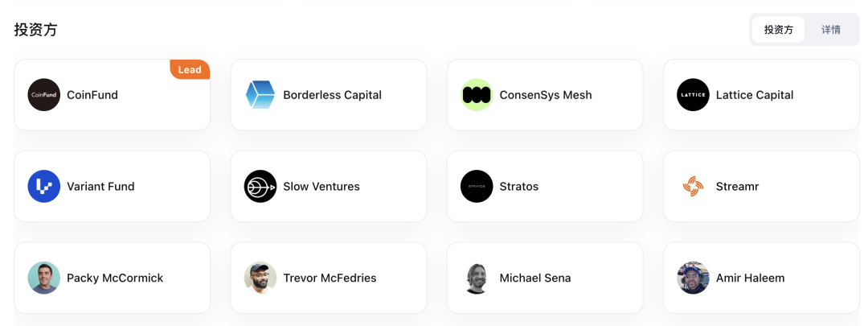Click Amir Haleem's profile photo
Viewport: 868px width, 326px height.
[693, 279]
